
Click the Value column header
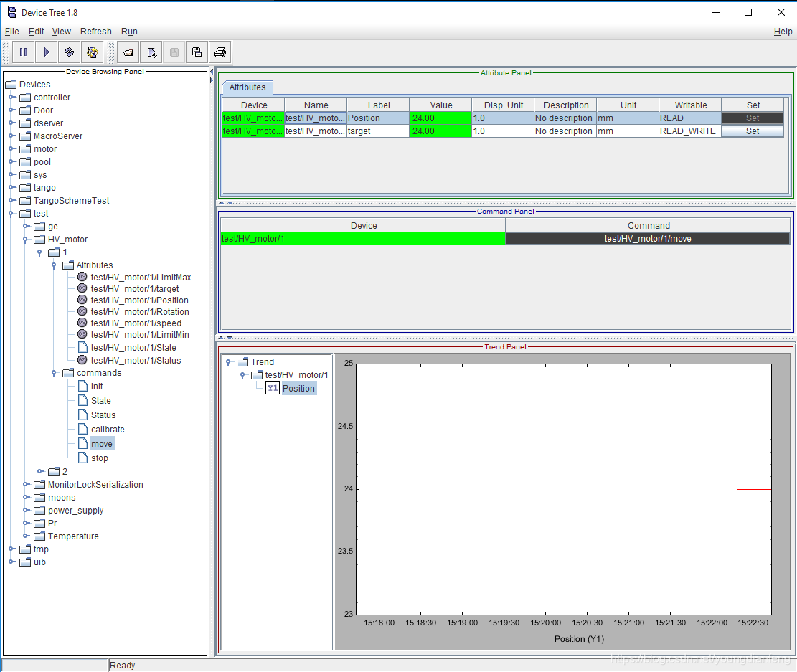coord(440,105)
